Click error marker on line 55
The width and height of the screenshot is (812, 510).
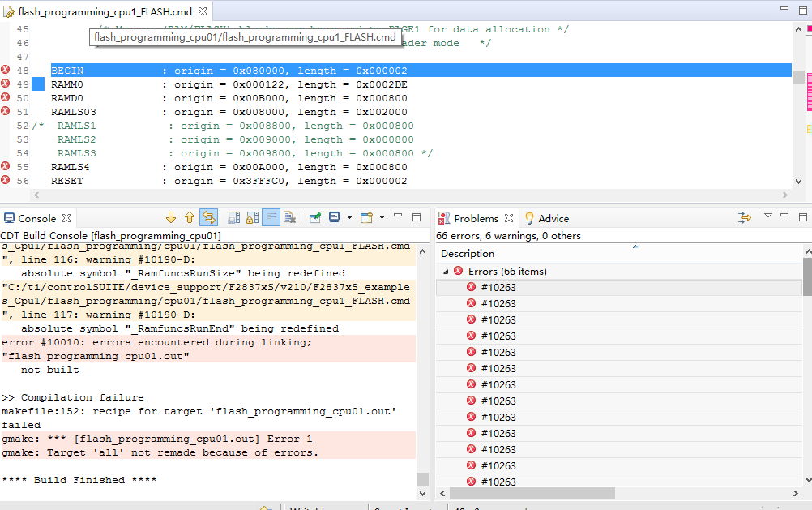tap(5, 166)
